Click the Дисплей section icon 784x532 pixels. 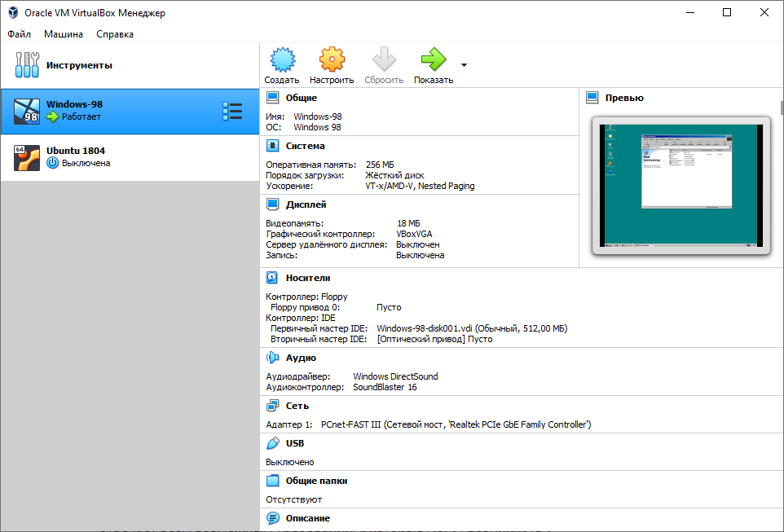[272, 204]
